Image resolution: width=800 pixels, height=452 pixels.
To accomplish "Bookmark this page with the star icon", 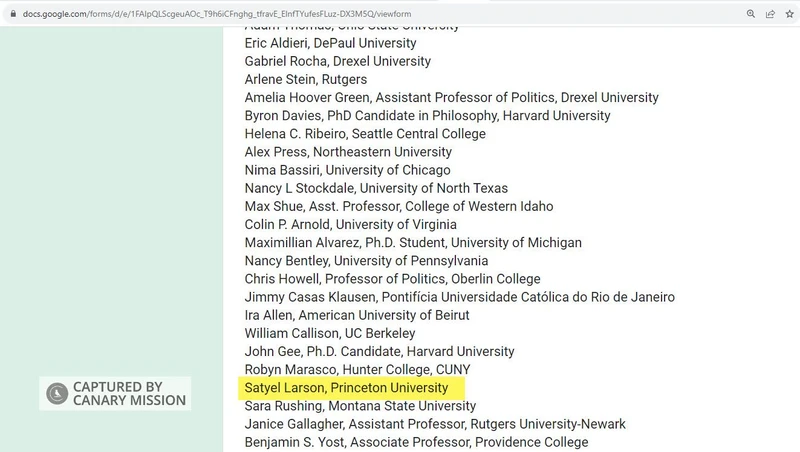I will [x=790, y=14].
